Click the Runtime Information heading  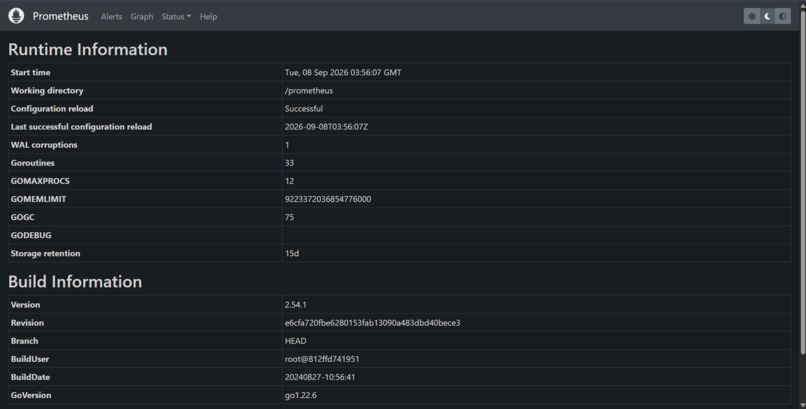click(x=88, y=49)
